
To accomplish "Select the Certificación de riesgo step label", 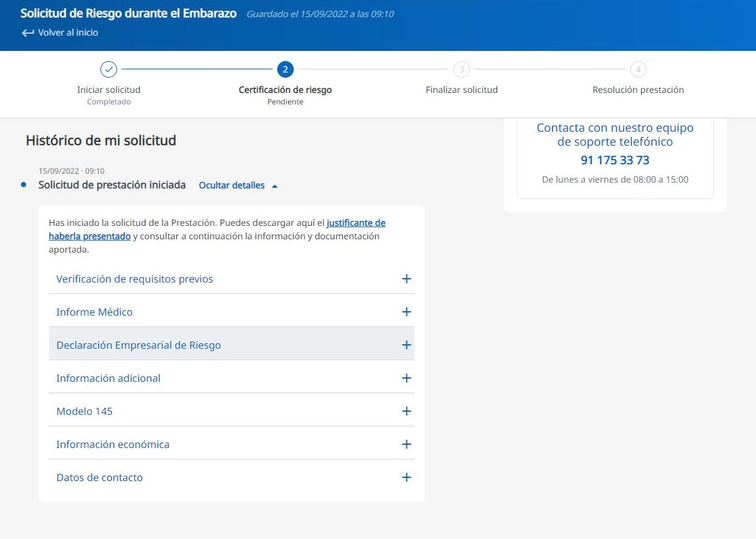I will point(285,90).
